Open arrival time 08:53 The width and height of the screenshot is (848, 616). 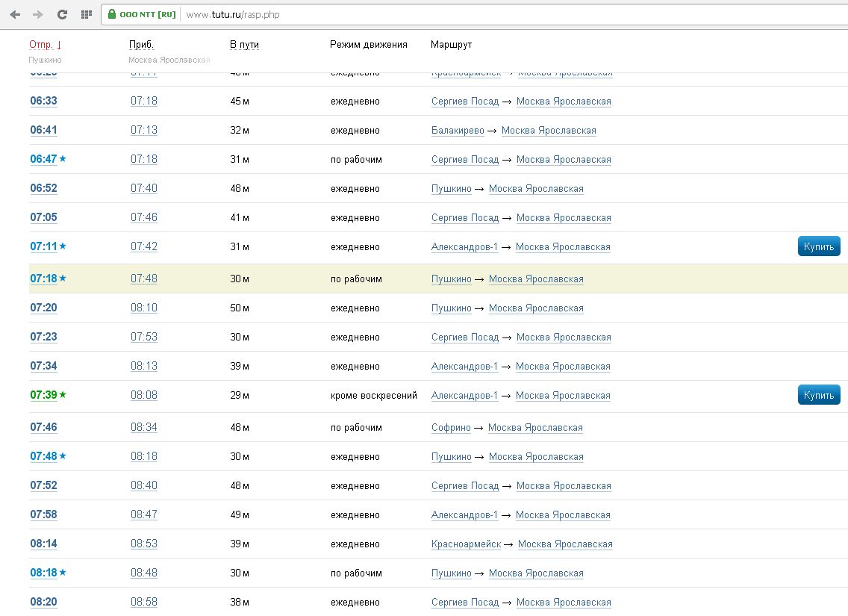(144, 544)
